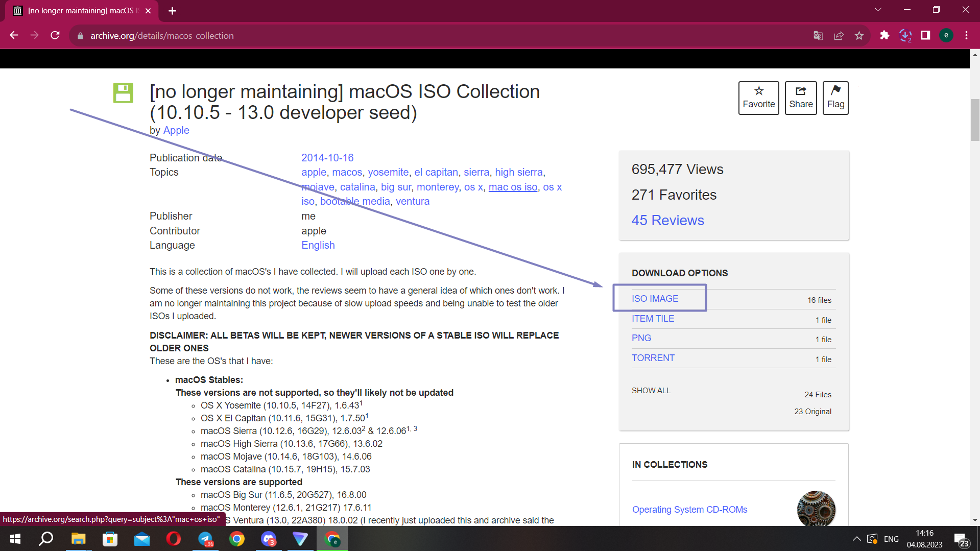
Task: Open the 2014-10-16 publication date link
Action: (x=327, y=158)
